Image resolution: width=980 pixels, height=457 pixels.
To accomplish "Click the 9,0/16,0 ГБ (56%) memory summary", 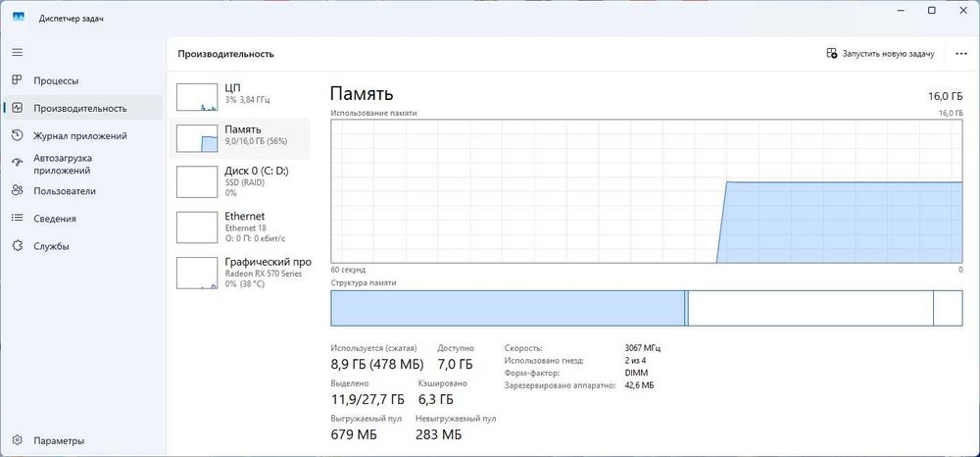I will [x=256, y=142].
